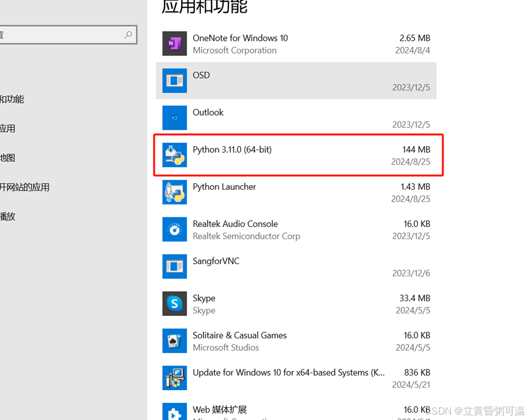Select the 'Solitaire & Casual Games' title
This screenshot has height=420, width=527.
point(239,335)
